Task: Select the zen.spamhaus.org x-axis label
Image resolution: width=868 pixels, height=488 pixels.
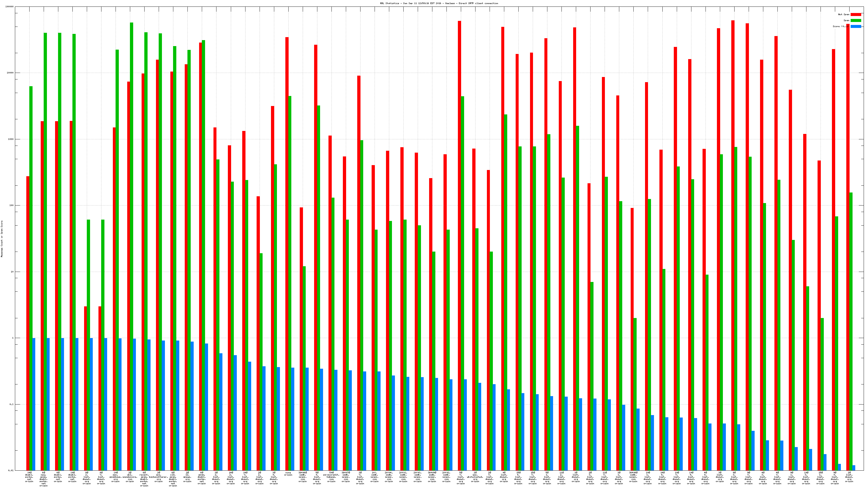Action: pyautogui.click(x=116, y=477)
